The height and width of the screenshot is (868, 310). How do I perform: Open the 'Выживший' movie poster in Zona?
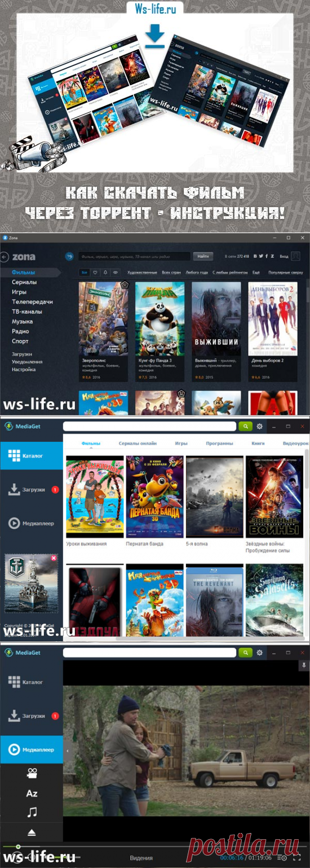[216, 318]
